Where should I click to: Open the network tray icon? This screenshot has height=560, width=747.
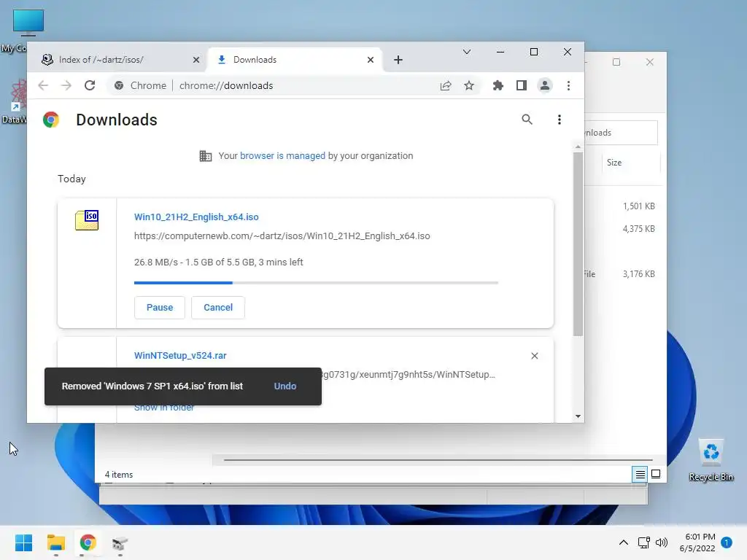tap(643, 542)
